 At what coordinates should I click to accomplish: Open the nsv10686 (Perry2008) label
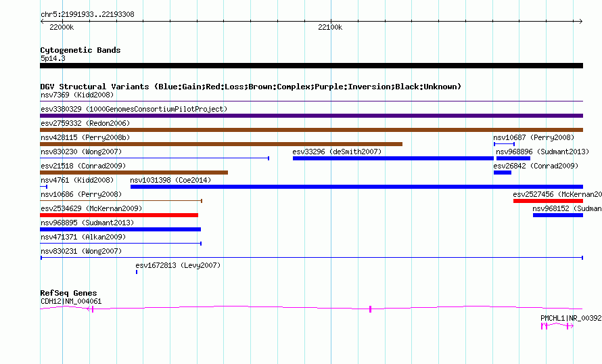pos(81,194)
